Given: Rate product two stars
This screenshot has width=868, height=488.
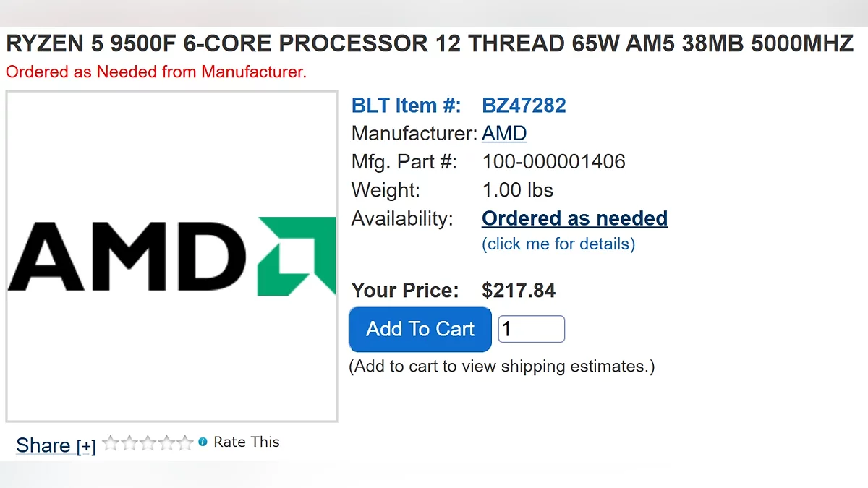Looking at the screenshot, I should (x=129, y=442).
